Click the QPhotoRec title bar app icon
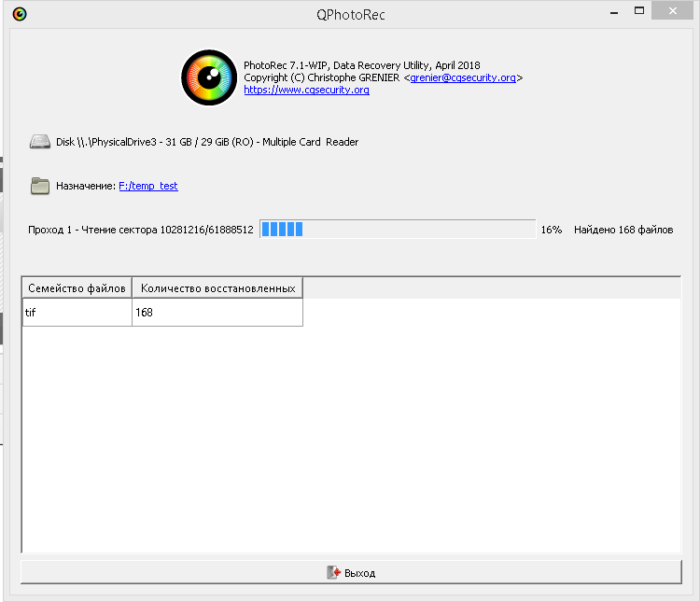700x602 pixels. click(20, 14)
